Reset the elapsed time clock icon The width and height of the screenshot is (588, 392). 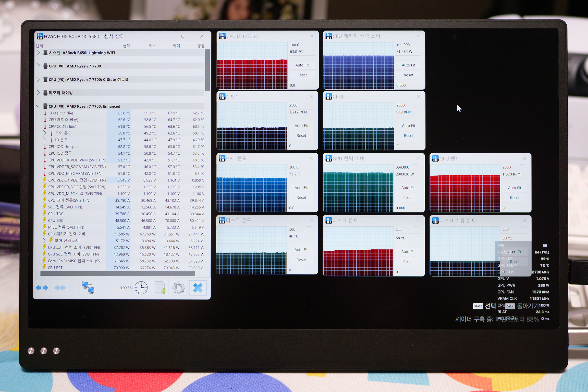(x=141, y=287)
